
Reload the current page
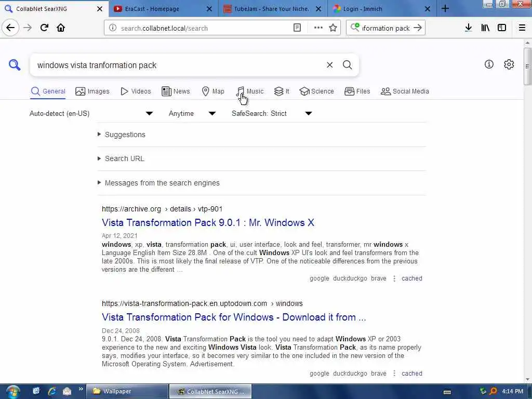pyautogui.click(x=44, y=28)
